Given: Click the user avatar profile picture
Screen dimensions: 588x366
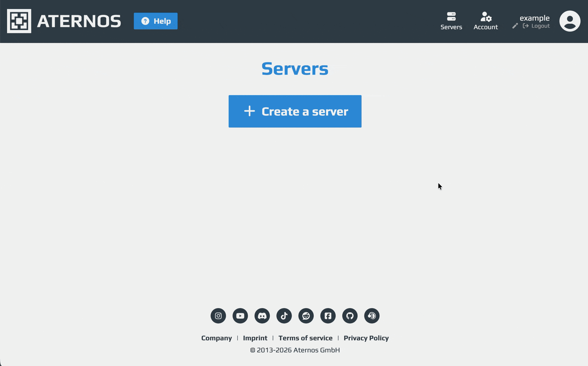Looking at the screenshot, I should click(x=569, y=21).
